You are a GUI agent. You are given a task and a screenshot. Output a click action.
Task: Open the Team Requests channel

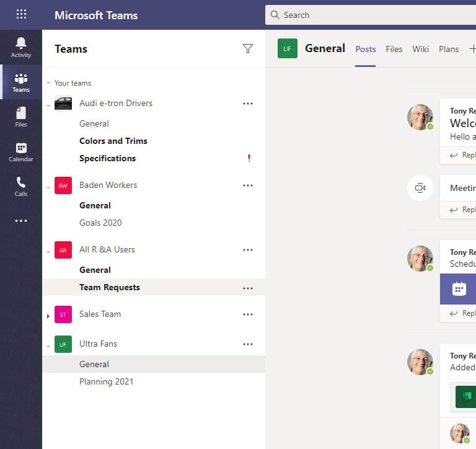pos(110,287)
